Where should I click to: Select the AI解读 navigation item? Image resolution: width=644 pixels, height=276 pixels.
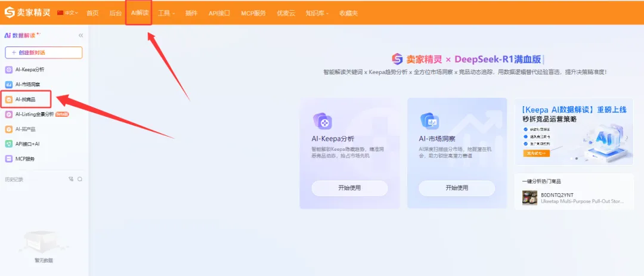coord(139,13)
